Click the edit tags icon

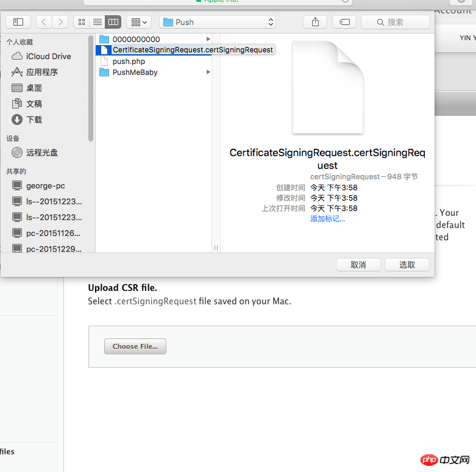[x=344, y=22]
